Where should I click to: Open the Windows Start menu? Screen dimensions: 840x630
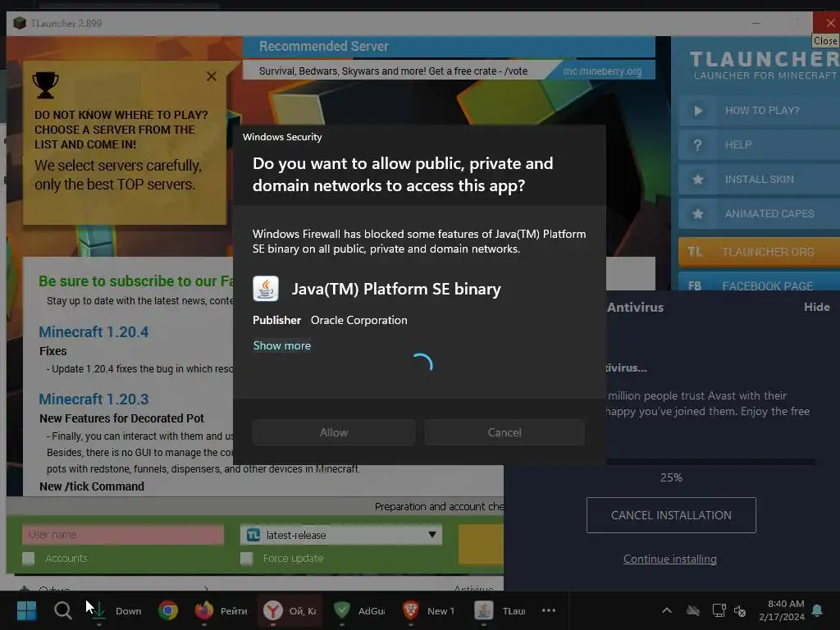26,610
